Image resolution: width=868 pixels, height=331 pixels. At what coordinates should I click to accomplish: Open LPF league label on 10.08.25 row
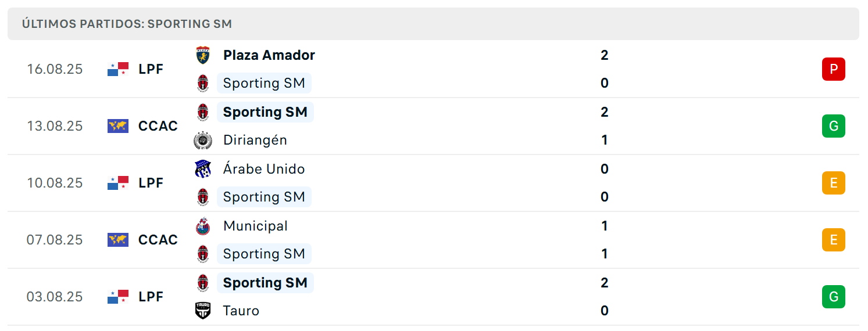point(151,183)
